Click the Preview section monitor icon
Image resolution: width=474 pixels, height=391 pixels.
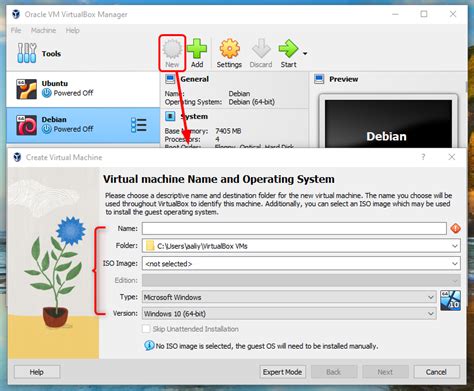(x=319, y=79)
